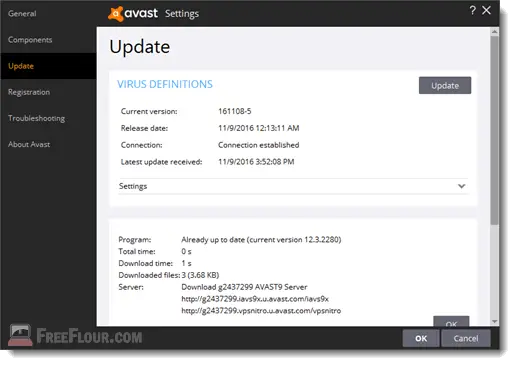The image size is (515, 365).
Task: Select latest update time 11/9/2016 3:52:08 PM
Action: coord(256,162)
